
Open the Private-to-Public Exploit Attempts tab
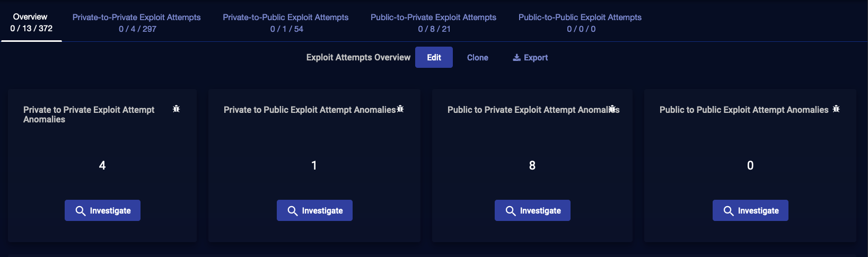pos(286,22)
